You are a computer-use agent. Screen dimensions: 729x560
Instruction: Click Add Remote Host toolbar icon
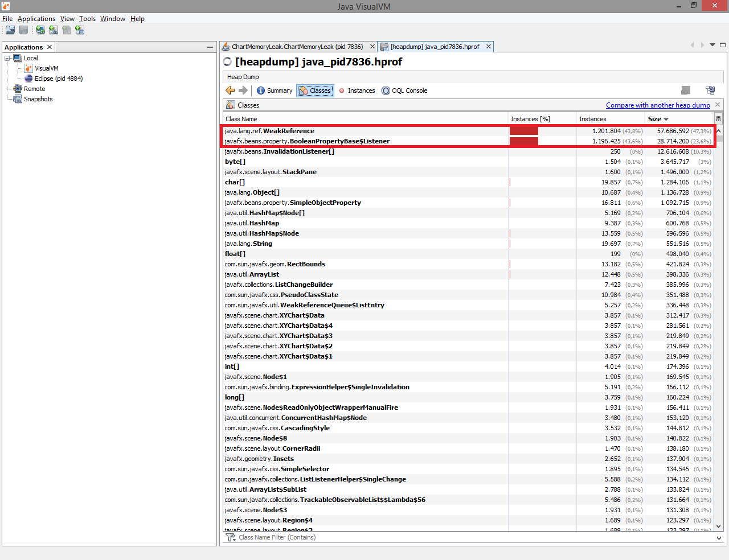[x=40, y=30]
